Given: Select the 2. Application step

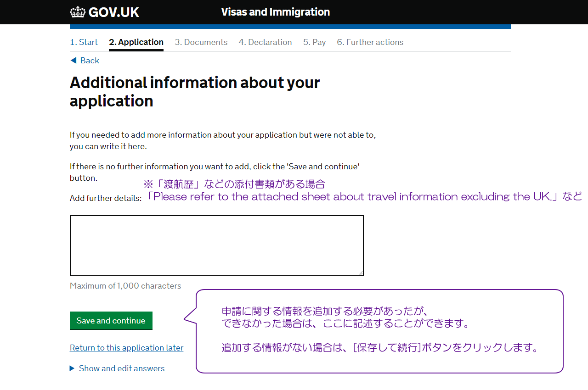Looking at the screenshot, I should [136, 42].
